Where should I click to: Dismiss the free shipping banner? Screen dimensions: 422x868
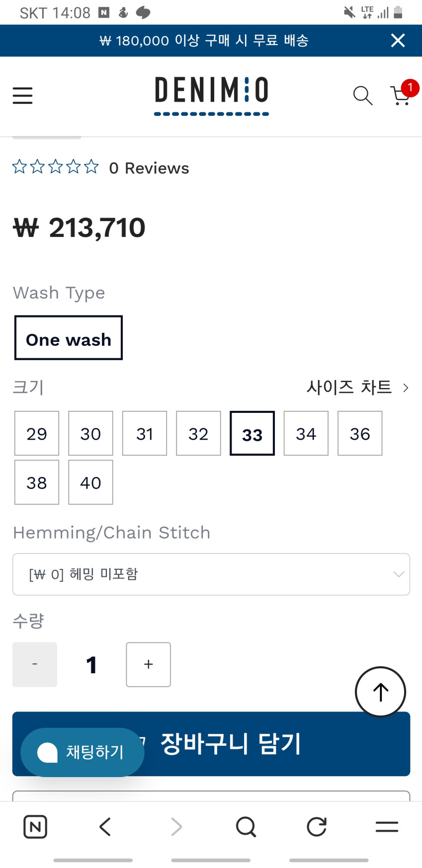pos(398,40)
